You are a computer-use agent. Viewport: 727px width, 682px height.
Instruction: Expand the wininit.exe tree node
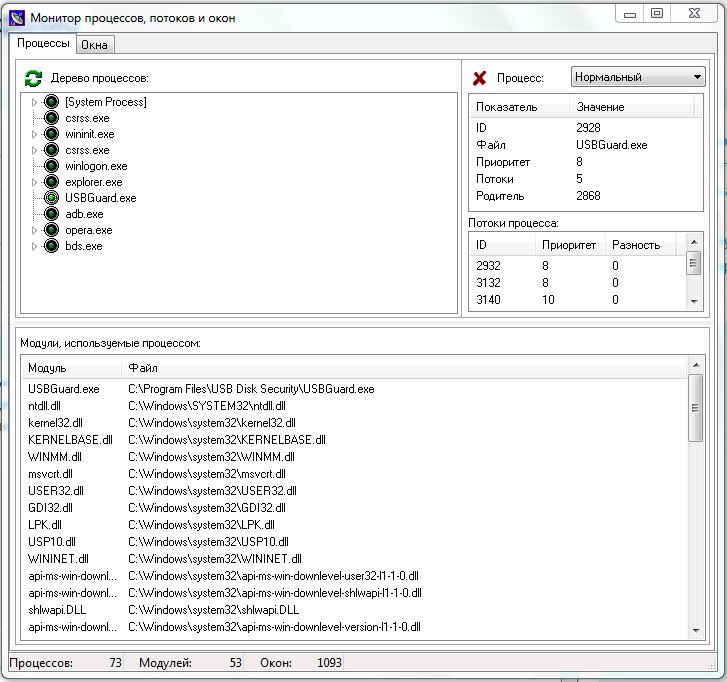click(35, 134)
